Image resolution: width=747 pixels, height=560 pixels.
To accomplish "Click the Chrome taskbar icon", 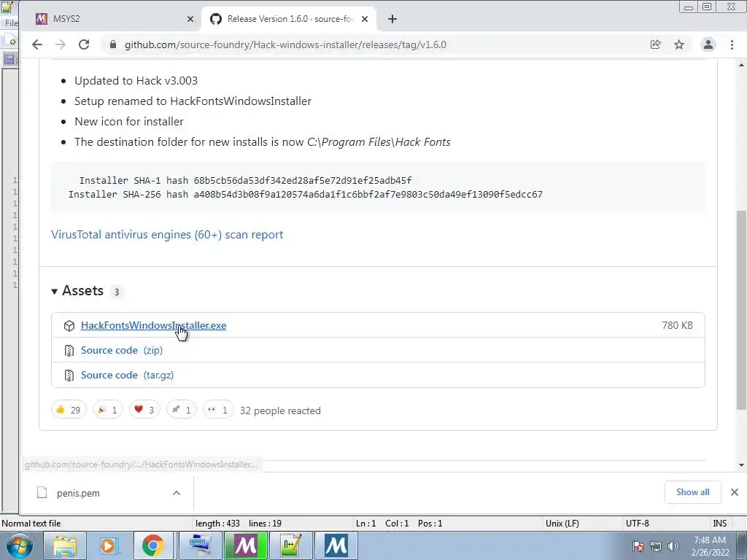I will [152, 545].
